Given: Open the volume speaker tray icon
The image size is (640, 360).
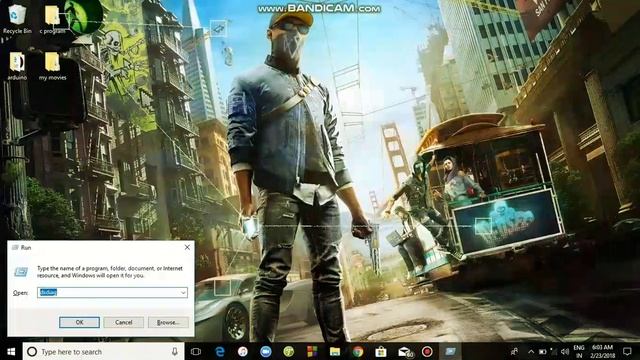Looking at the screenshot, I should pos(565,351).
